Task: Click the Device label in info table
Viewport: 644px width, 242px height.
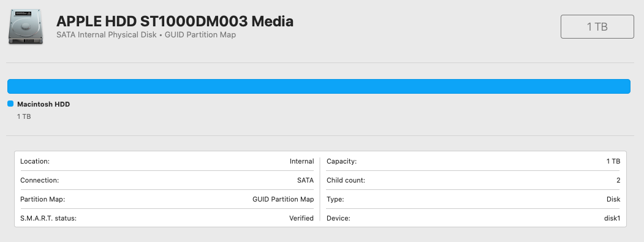Action: tap(338, 218)
